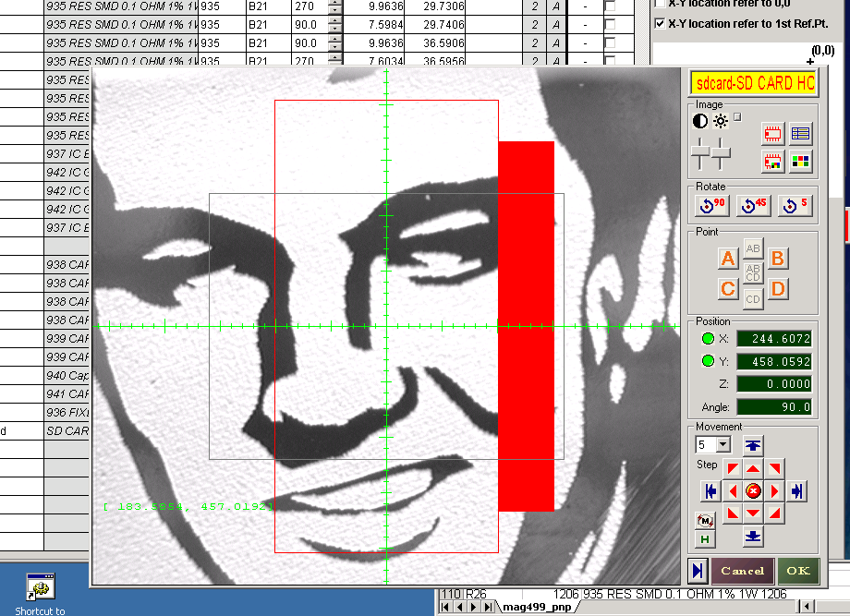Viewport: 850px width, 616px height.
Task: Click the ABCD center point button
Action: [x=753, y=273]
